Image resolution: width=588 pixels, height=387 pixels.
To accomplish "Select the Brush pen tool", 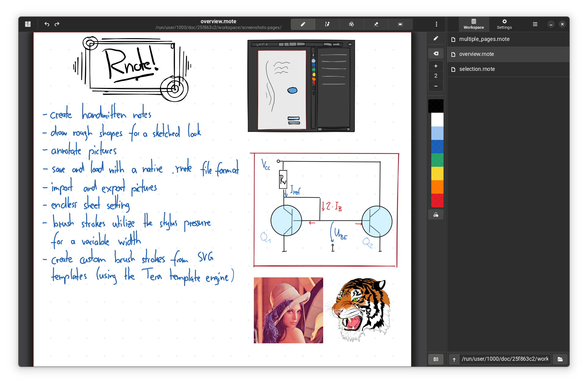I will [x=303, y=24].
